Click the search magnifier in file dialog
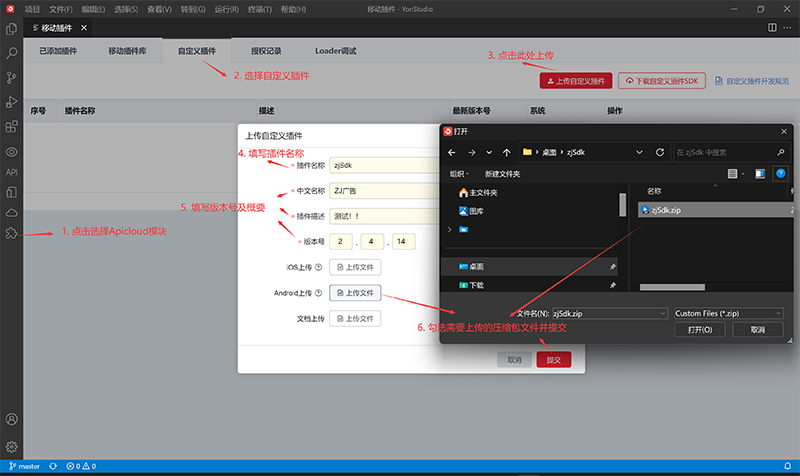Viewport: 800px width, 476px height. (x=781, y=152)
